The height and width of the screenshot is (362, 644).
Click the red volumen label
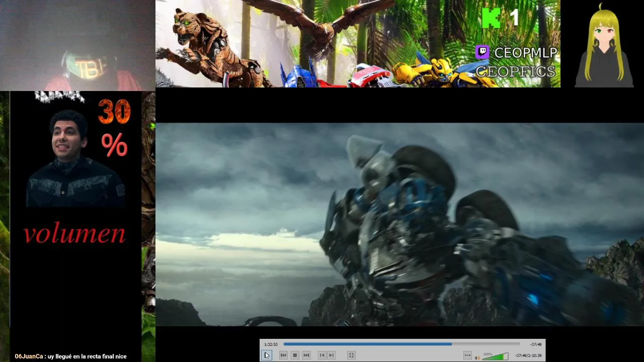pos(74,233)
